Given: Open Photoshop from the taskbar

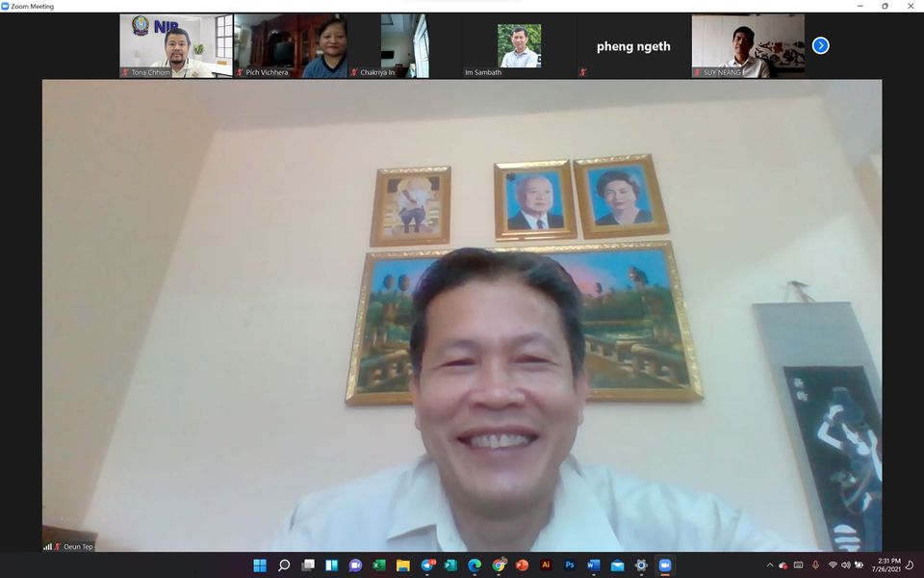Looking at the screenshot, I should pyautogui.click(x=570, y=565).
